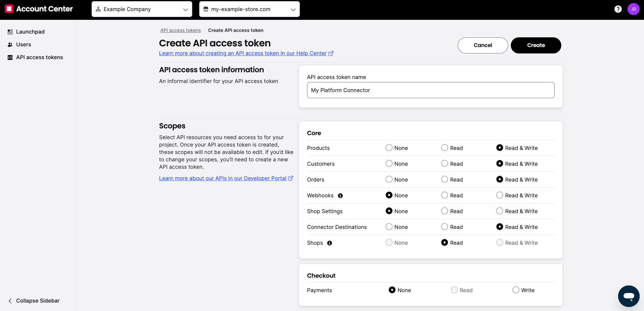Click the Users person icon
Screen dimensions: 644x311
[x=10, y=44]
